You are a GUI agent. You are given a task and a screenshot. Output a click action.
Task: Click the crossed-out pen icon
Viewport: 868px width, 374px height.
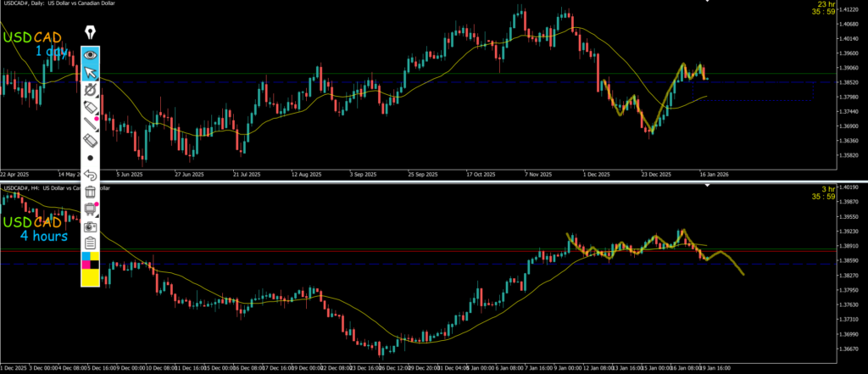coord(90,89)
